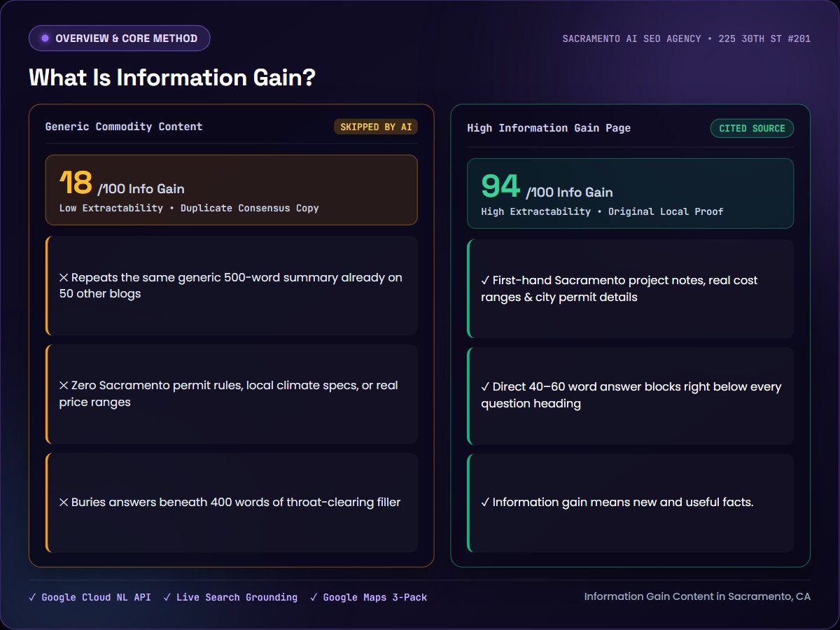Click 'High Extractability • Original Local Proof' text
Image resolution: width=840 pixels, height=630 pixels.
602,211
